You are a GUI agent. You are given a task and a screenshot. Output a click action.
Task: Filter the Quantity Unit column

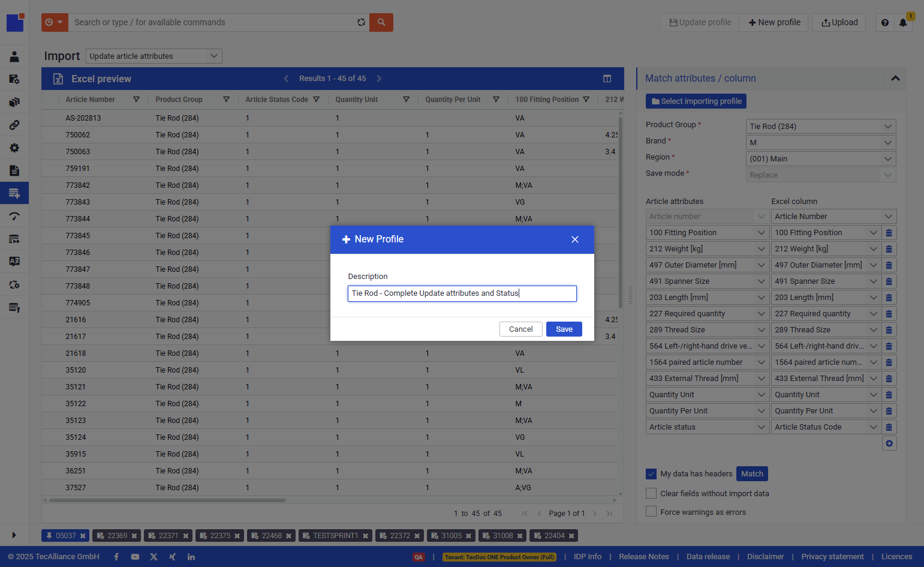(406, 100)
